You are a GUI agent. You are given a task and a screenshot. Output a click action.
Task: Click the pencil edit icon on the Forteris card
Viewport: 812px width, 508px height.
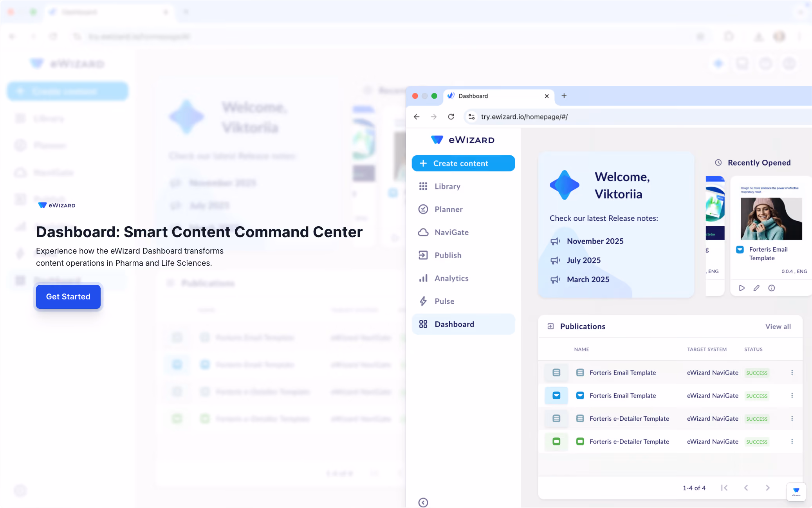pos(756,288)
